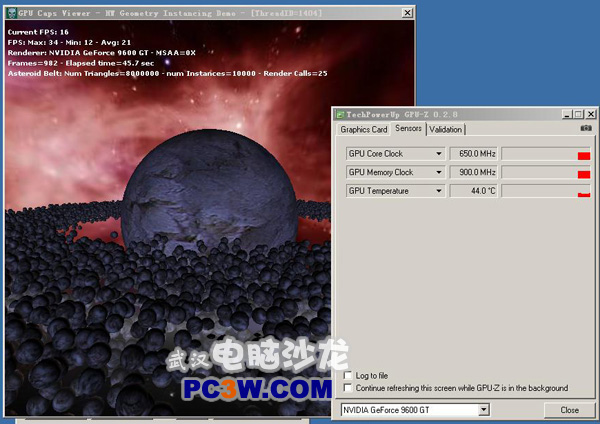Click the GPU-Z screenshot camera icon
Screen dimensions: 600x424
click(586, 128)
